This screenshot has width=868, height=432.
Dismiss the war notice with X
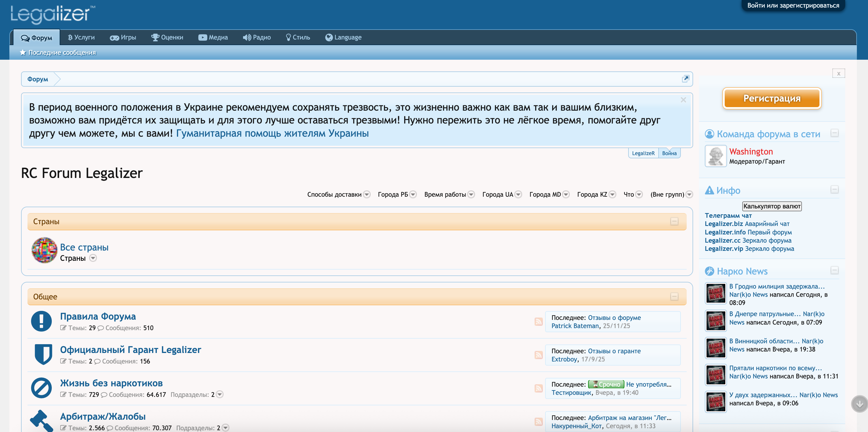[683, 100]
